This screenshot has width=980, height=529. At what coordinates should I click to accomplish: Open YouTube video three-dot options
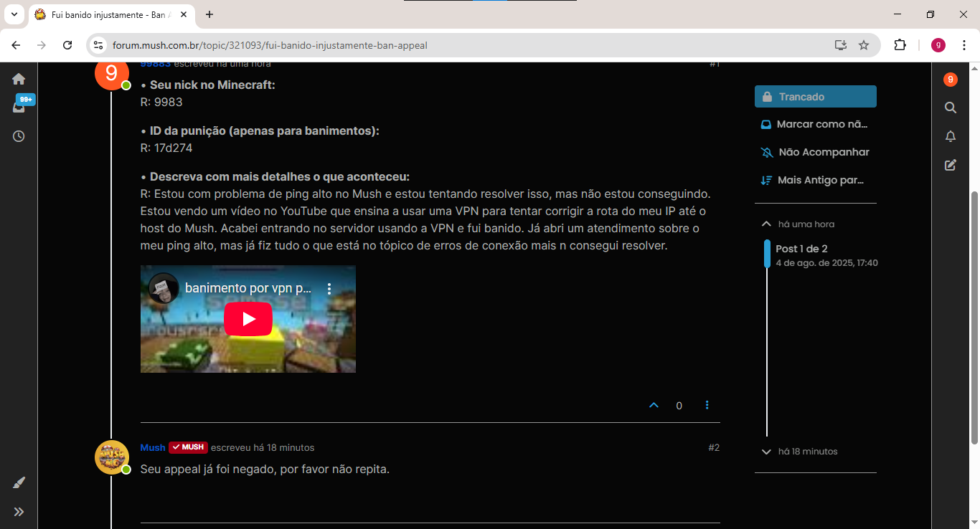point(329,289)
